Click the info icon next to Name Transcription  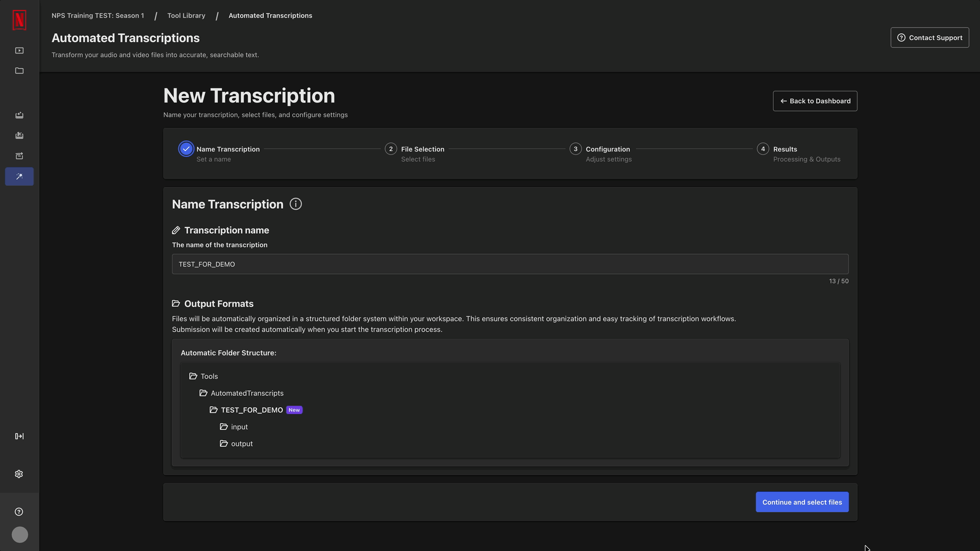pos(296,204)
